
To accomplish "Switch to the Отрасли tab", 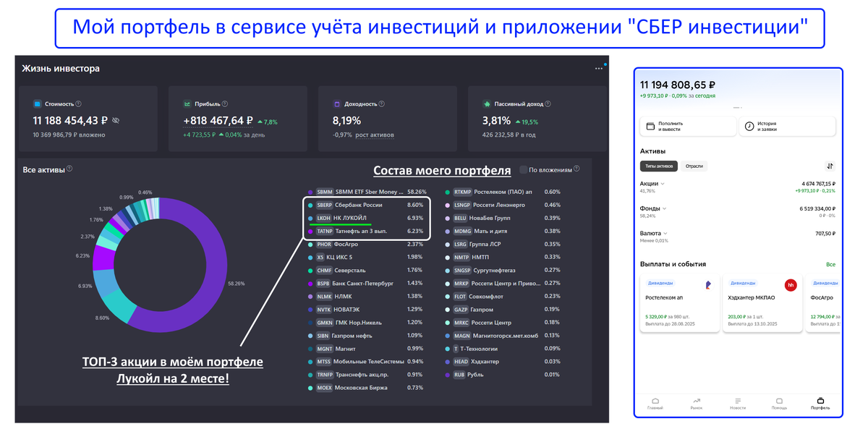I will click(694, 166).
